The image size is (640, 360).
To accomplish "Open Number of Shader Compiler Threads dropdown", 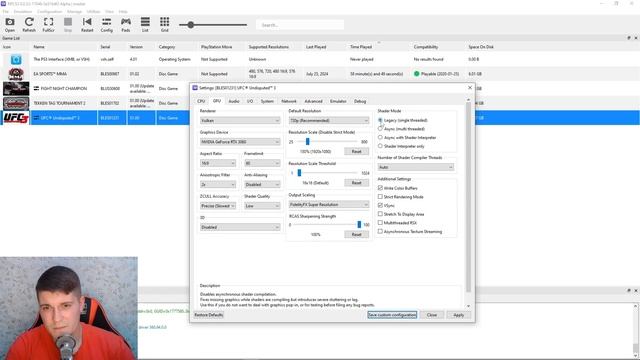I will (x=416, y=167).
